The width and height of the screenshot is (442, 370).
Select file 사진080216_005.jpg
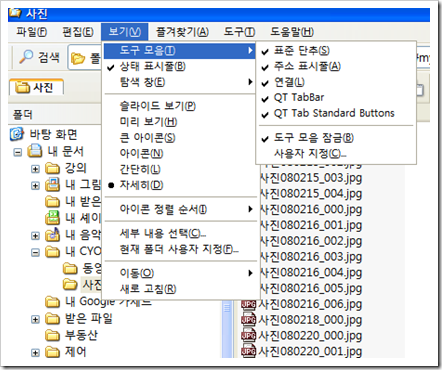click(x=311, y=288)
